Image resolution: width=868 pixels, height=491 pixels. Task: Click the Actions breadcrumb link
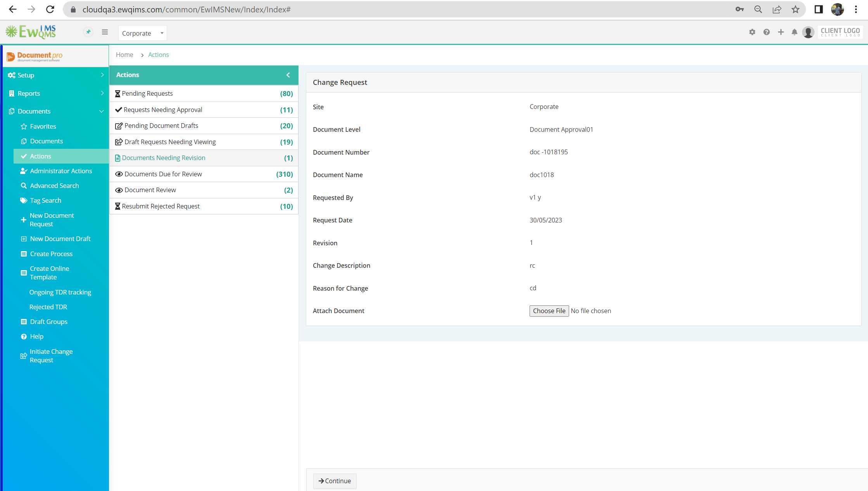[159, 55]
